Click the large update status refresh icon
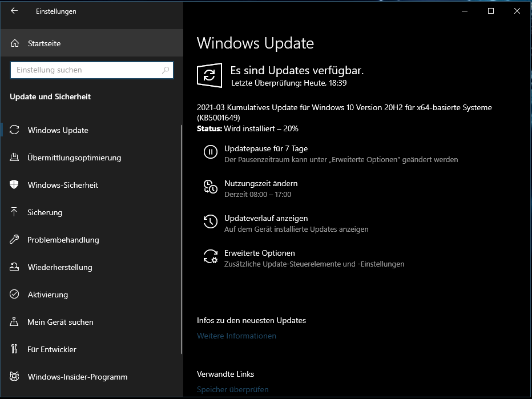 pos(209,75)
